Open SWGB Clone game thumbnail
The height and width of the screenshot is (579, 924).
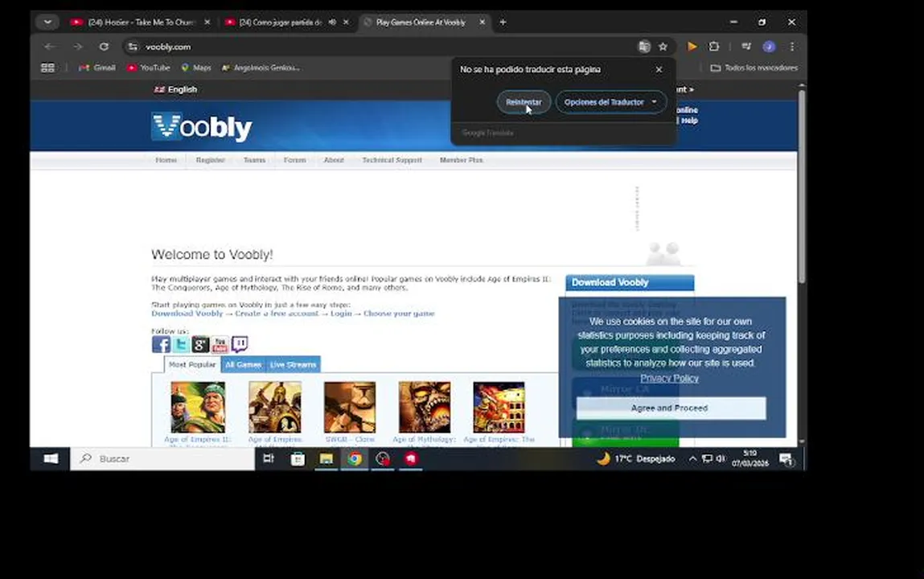pyautogui.click(x=350, y=407)
